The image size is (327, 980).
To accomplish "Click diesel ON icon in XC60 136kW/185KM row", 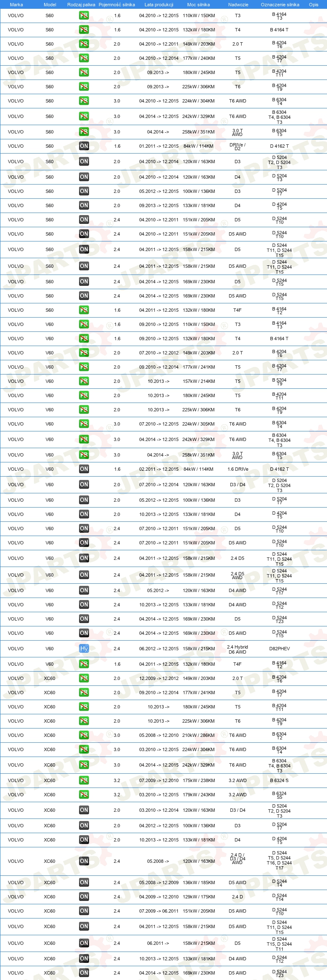I will coord(84,883).
